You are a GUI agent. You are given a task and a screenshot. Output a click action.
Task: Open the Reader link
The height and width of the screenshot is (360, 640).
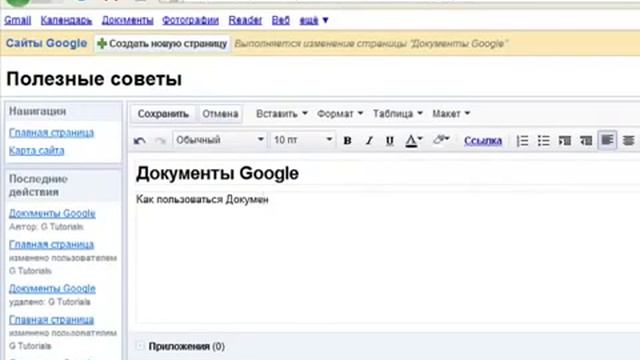pyautogui.click(x=245, y=20)
